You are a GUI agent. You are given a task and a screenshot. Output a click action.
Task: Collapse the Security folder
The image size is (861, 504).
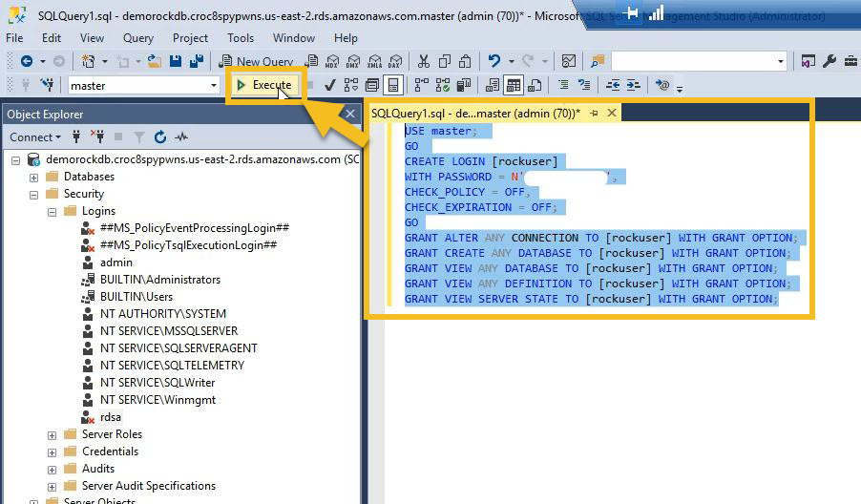click(x=34, y=195)
